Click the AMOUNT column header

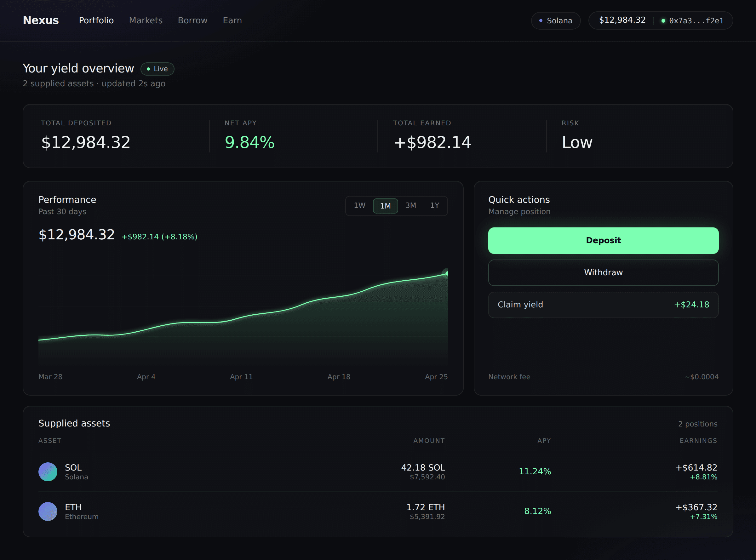[x=429, y=440]
